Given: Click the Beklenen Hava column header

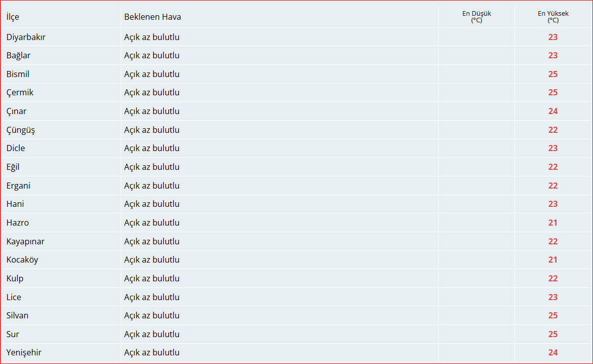Looking at the screenshot, I should click(x=152, y=17).
